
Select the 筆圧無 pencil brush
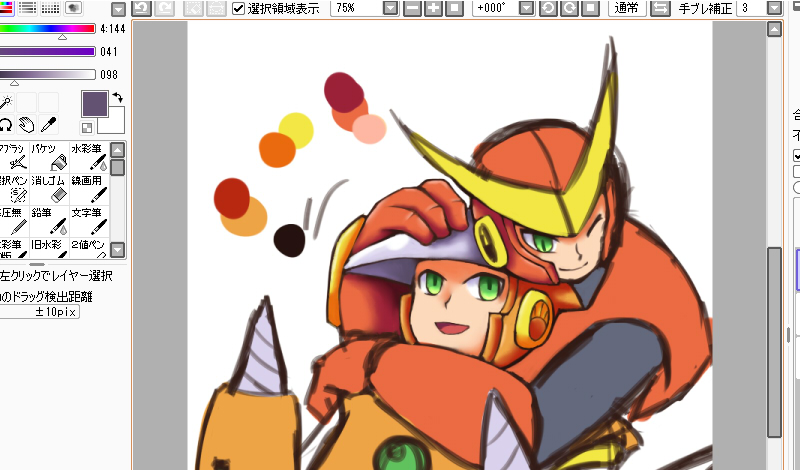point(14,221)
